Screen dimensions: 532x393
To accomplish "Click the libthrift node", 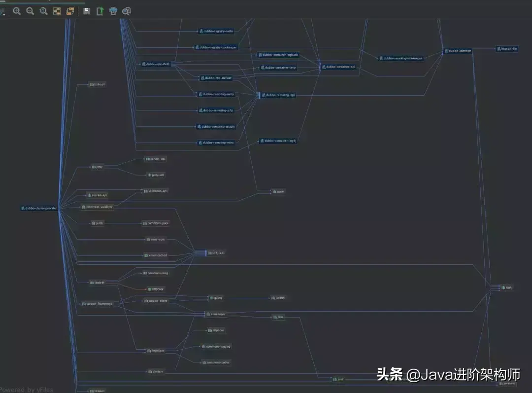I will tap(97, 283).
